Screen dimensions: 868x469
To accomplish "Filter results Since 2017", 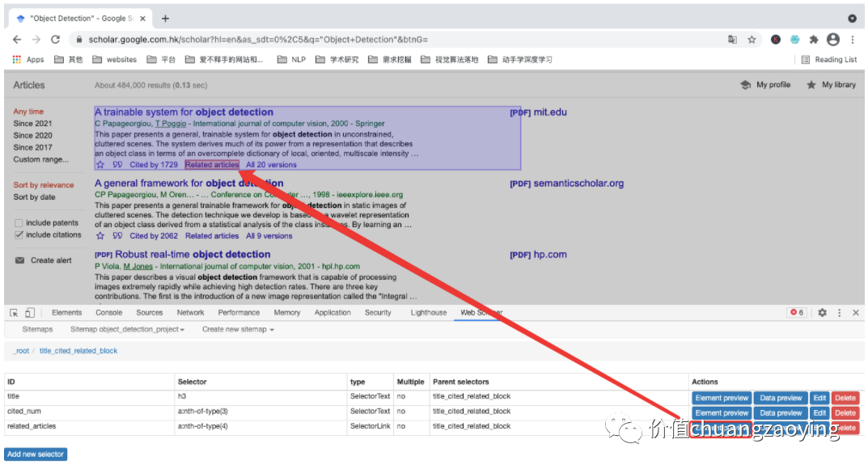I will 32,148.
